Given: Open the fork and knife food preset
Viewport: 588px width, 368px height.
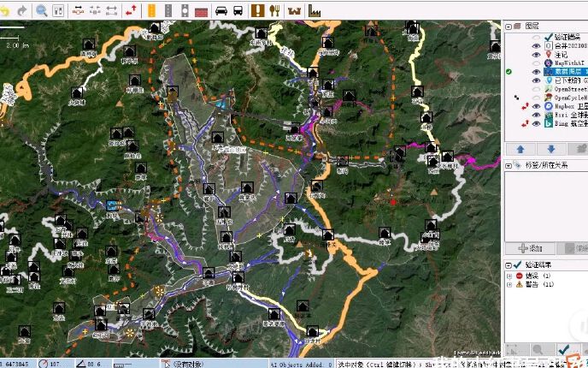Looking at the screenshot, I should [275, 11].
